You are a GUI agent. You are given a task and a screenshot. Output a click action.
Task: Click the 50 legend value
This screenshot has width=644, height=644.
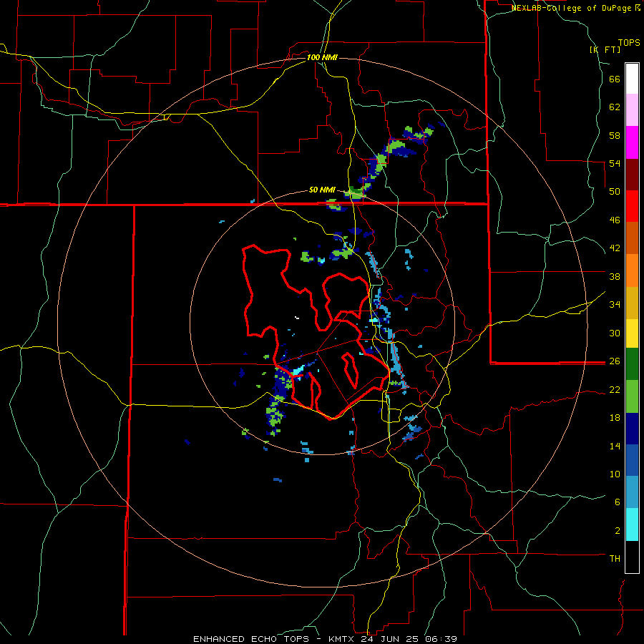[x=615, y=191]
